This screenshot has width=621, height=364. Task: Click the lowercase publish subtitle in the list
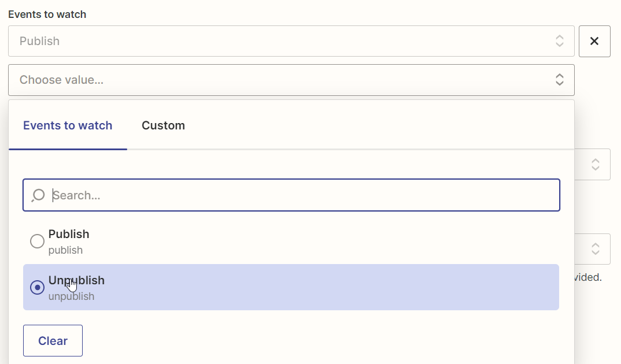[65, 250]
